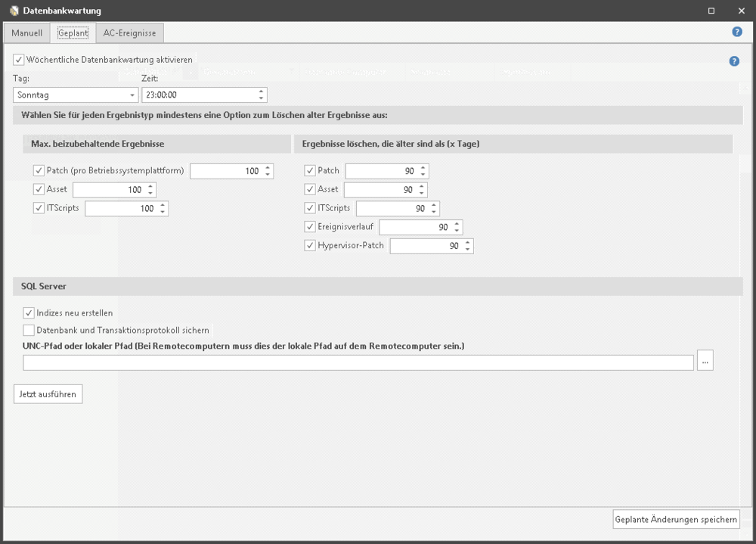Click the Datenbankwartung app icon in title bar
This screenshot has height=544, width=756.
[x=13, y=11]
